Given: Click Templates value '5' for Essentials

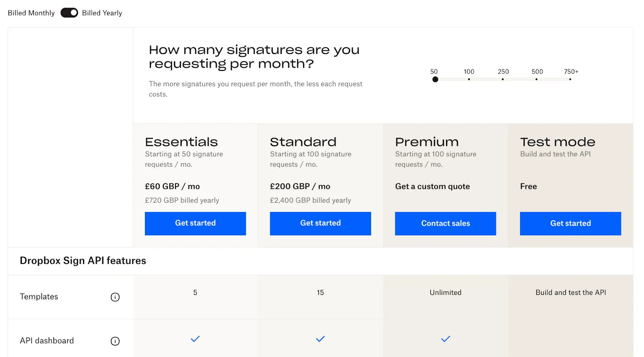Looking at the screenshot, I should point(195,293).
